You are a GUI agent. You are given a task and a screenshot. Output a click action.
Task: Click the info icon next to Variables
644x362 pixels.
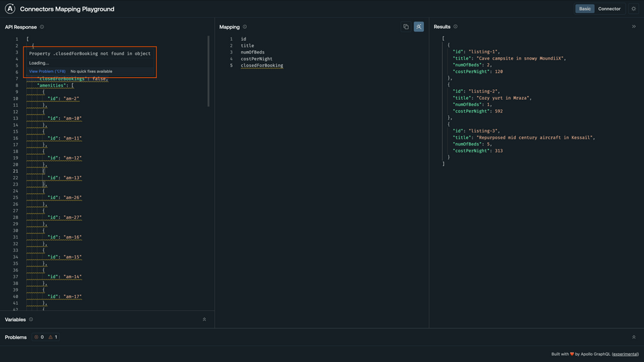(x=31, y=320)
